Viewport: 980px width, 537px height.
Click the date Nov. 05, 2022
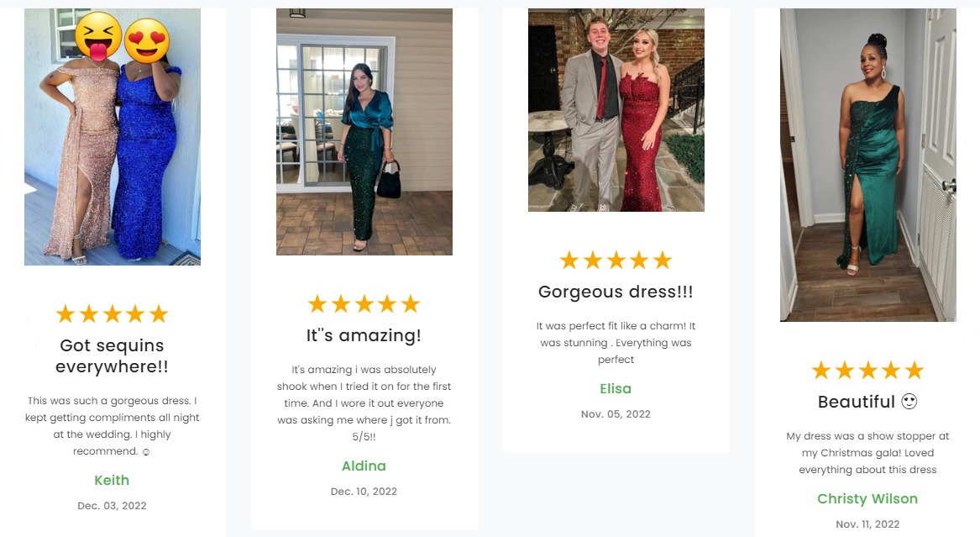click(x=616, y=413)
